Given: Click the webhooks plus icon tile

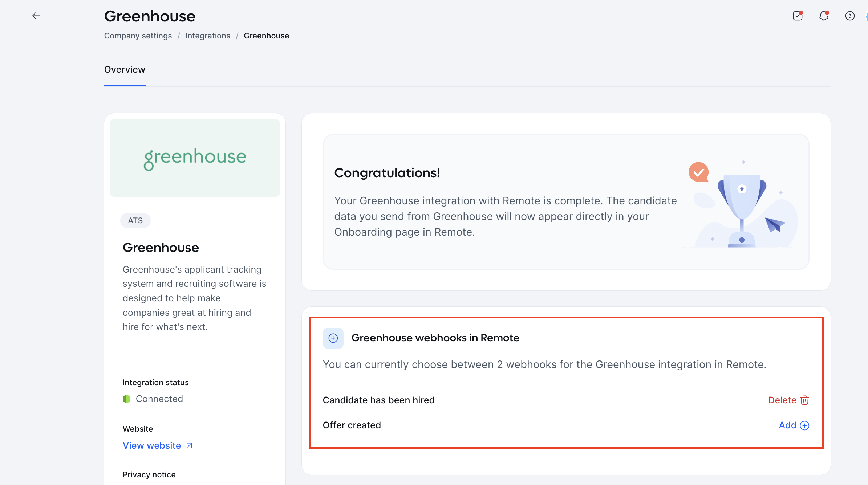Looking at the screenshot, I should click(333, 338).
